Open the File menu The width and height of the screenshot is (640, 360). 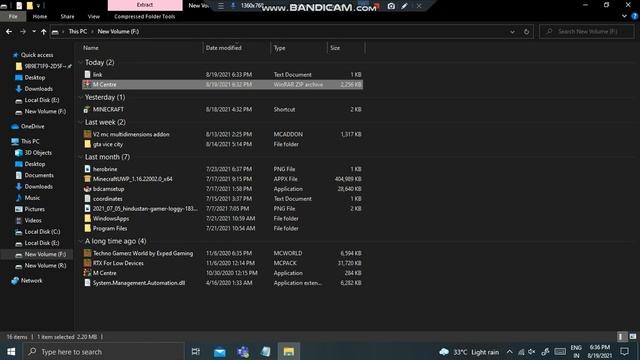pyautogui.click(x=13, y=16)
